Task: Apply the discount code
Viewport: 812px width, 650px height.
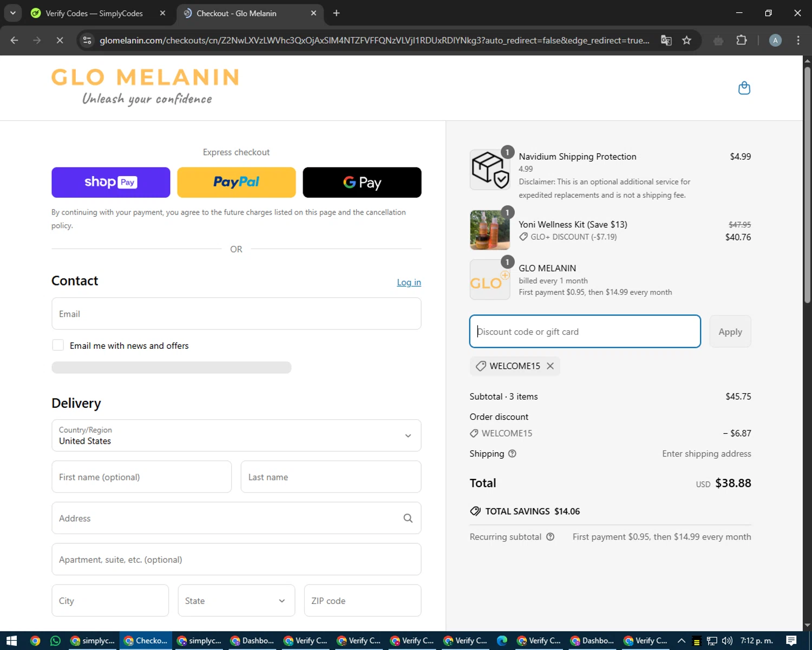Action: [x=730, y=331]
